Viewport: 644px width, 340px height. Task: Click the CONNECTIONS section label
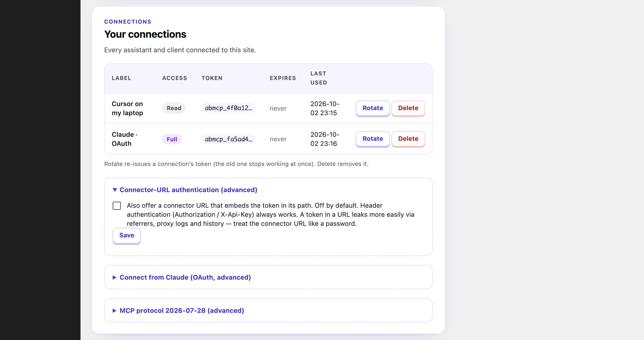(128, 22)
